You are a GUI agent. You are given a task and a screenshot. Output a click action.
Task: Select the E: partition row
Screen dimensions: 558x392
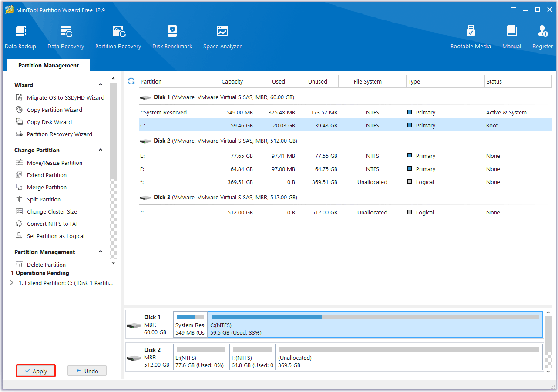pyautogui.click(x=345, y=156)
